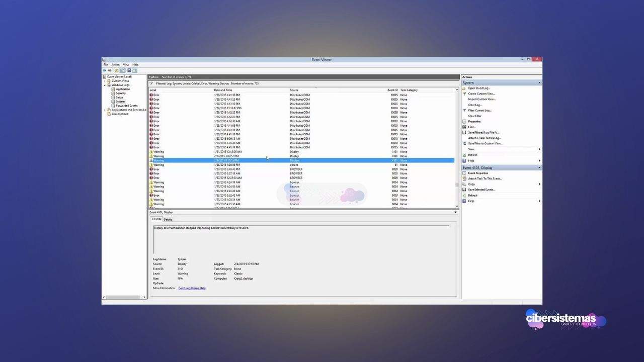The height and width of the screenshot is (362, 644).
Task: Select Subscriptions in the tree
Action: point(120,114)
